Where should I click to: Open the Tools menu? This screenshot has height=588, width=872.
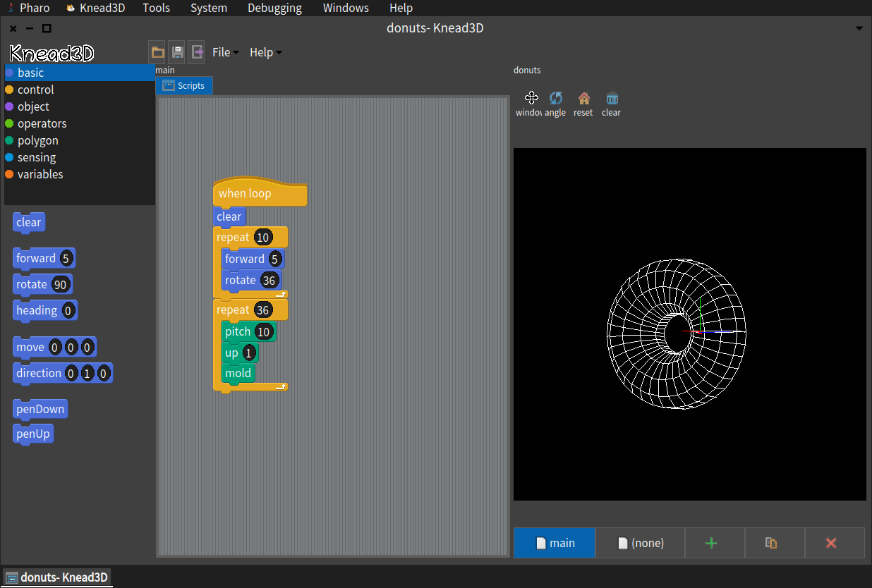pyautogui.click(x=156, y=8)
